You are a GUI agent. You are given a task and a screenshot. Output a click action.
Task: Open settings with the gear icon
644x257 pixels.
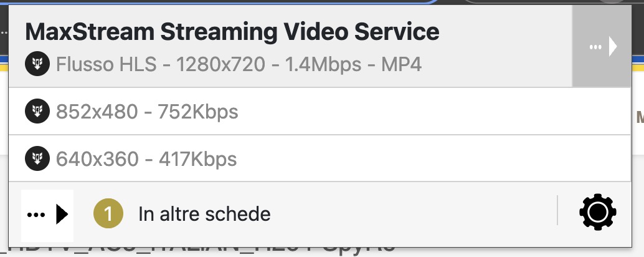pos(597,213)
